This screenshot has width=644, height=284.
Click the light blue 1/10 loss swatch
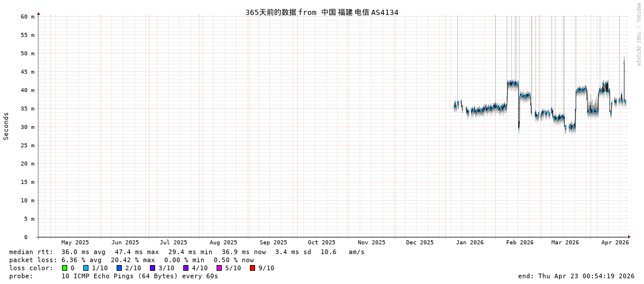click(86, 268)
